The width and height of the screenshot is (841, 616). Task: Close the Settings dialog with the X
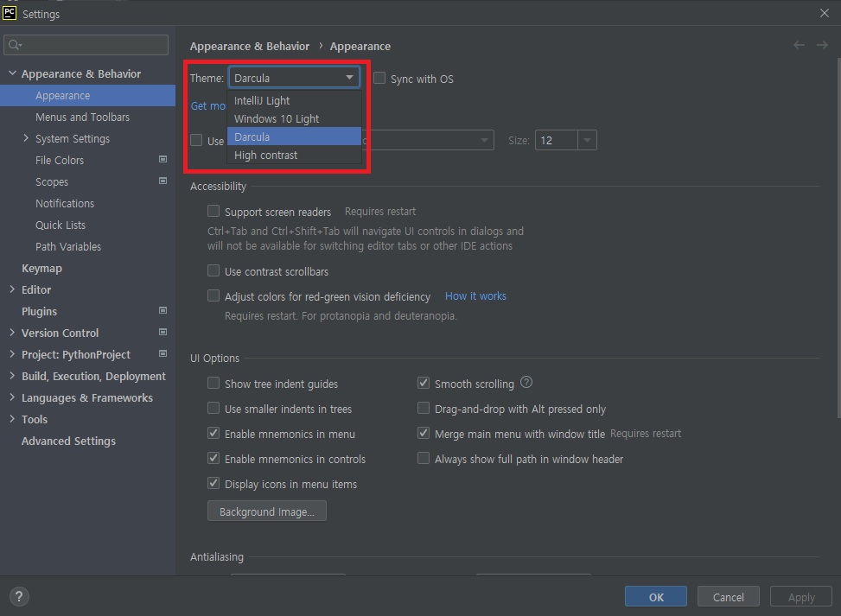pyautogui.click(x=825, y=13)
